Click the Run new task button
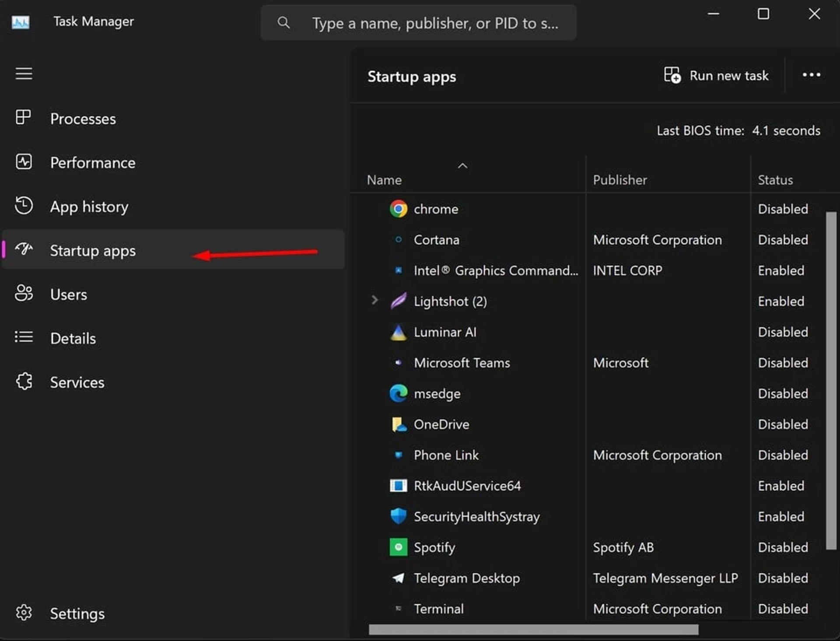 716,76
